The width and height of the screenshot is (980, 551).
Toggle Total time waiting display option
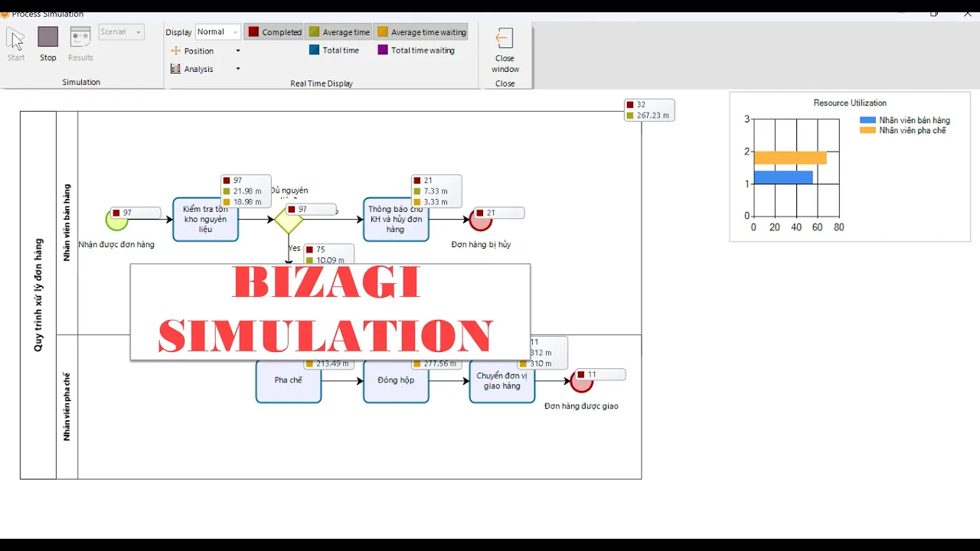click(x=416, y=51)
